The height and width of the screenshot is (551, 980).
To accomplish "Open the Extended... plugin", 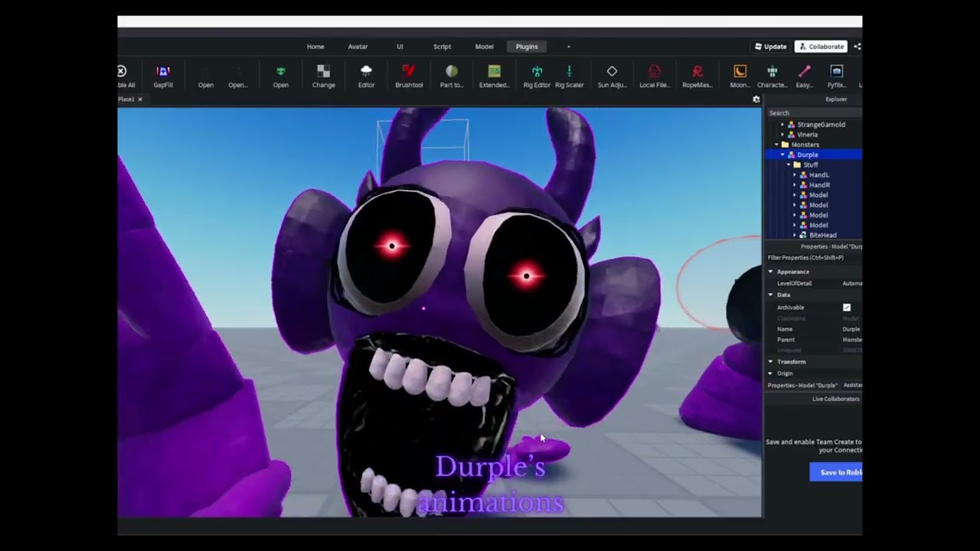I will pos(494,77).
